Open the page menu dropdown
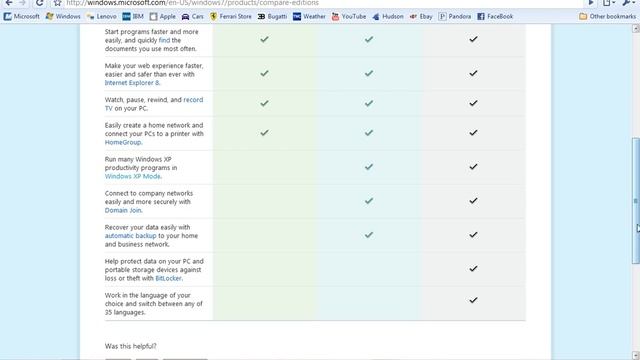The height and width of the screenshot is (360, 640). click(x=609, y=3)
